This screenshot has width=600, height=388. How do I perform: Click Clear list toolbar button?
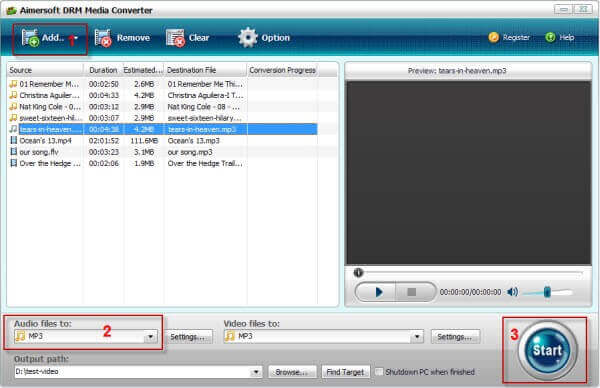pyautogui.click(x=188, y=38)
